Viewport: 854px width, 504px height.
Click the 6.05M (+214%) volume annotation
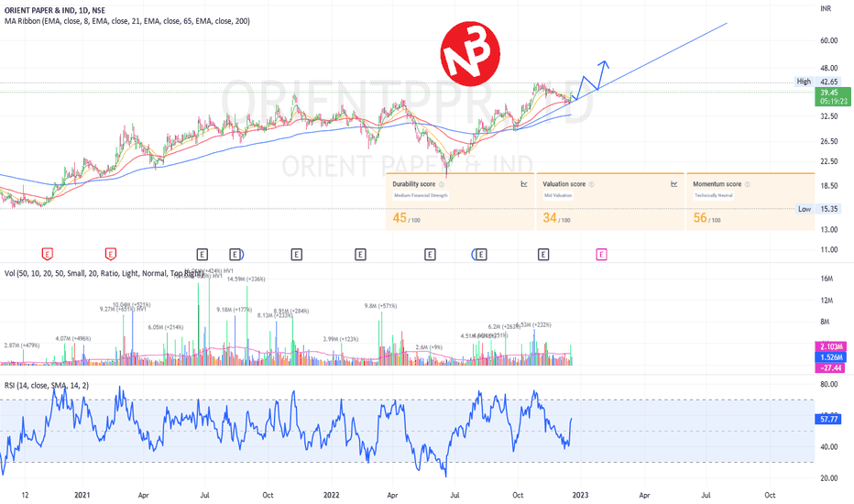coord(166,327)
